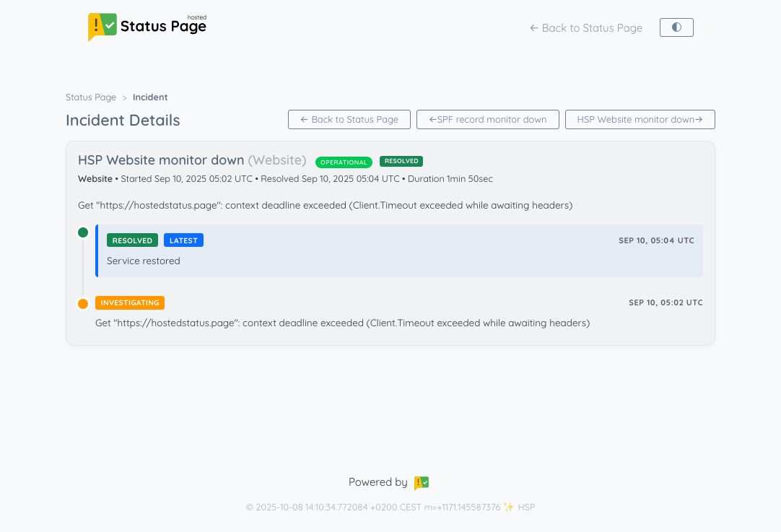Select the orange investigating timeline dot

[83, 303]
